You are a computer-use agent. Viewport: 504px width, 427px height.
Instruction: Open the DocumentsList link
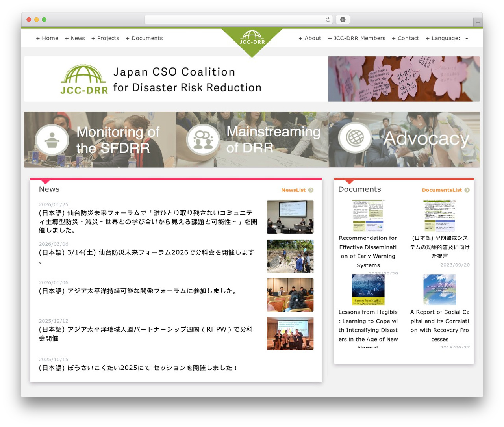pyautogui.click(x=442, y=190)
